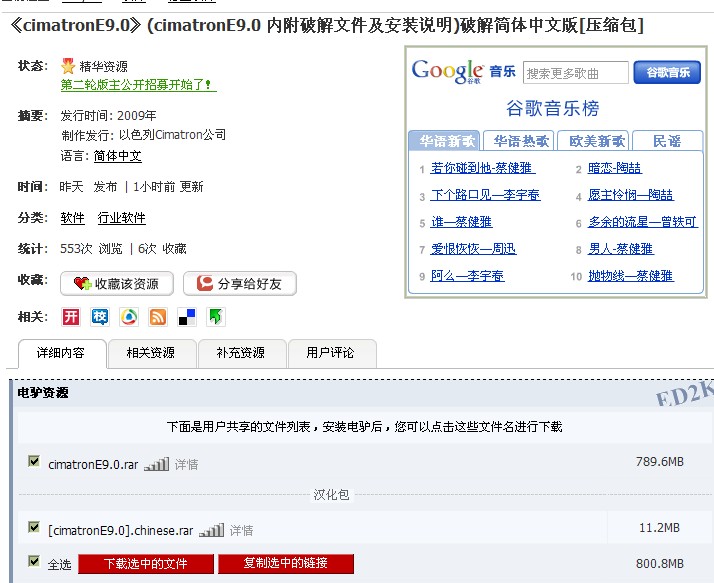This screenshot has height=583, width=714.
Task: Click the 11.2MB file size text
Action: point(659,528)
